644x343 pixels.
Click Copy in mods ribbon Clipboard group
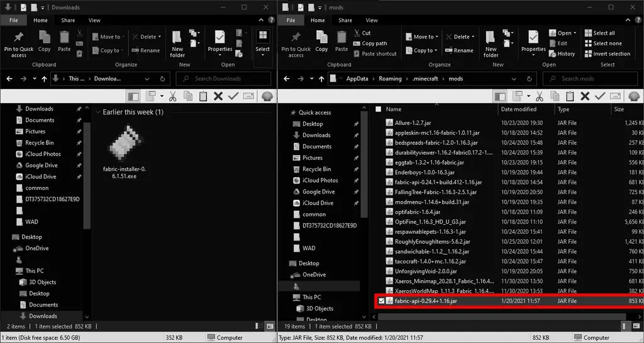[x=321, y=41]
